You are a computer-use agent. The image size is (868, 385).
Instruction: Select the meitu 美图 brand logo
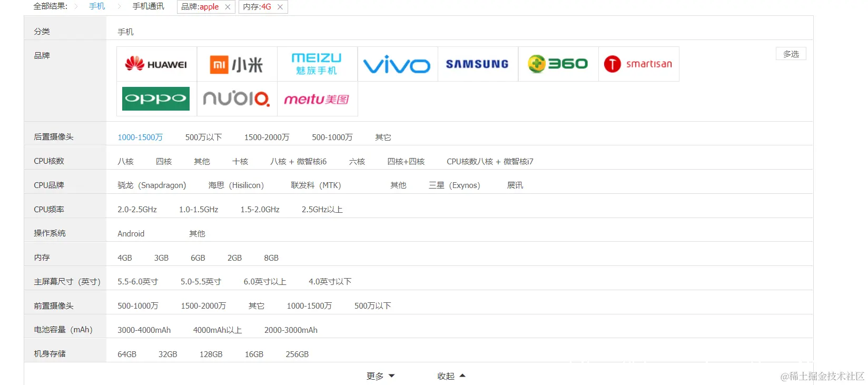click(317, 99)
